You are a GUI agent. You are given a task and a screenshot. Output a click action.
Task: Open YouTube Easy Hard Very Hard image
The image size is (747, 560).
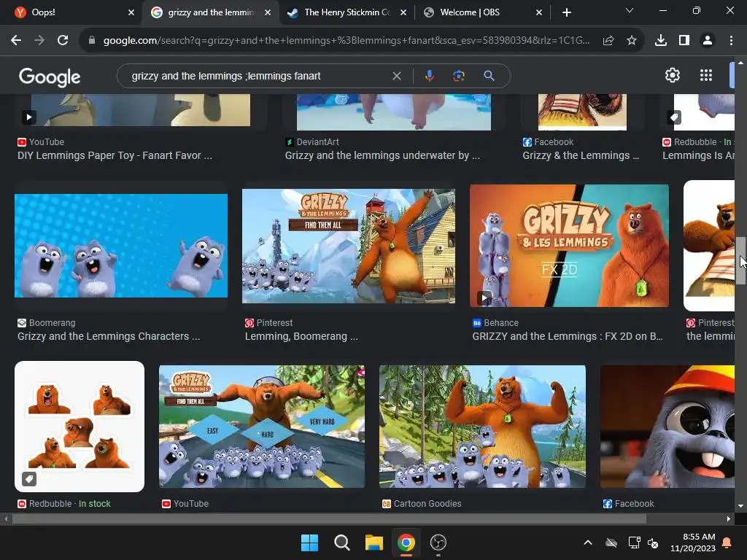(262, 427)
